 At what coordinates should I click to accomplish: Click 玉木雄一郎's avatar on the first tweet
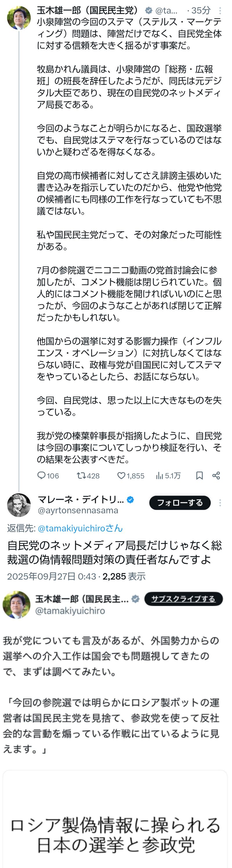point(19,18)
